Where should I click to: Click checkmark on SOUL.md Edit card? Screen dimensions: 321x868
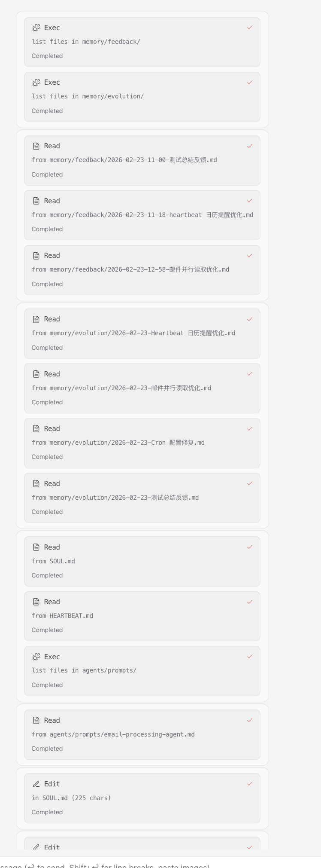click(250, 784)
